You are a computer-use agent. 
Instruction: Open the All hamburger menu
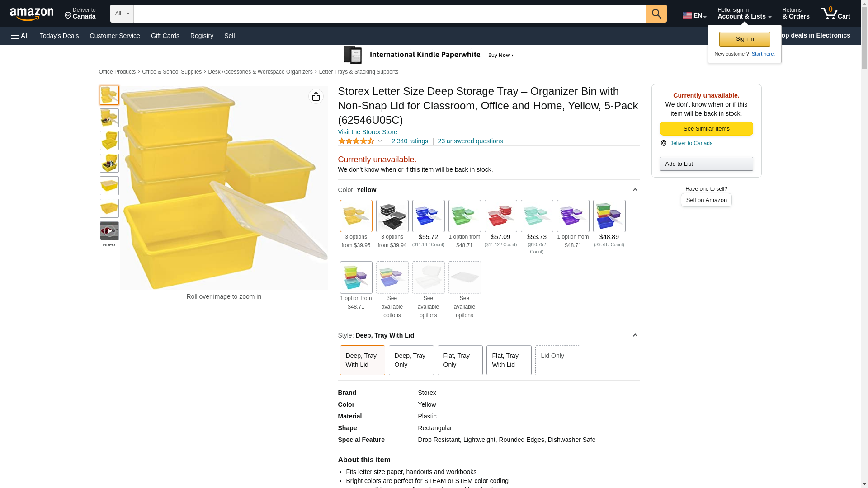tap(20, 36)
